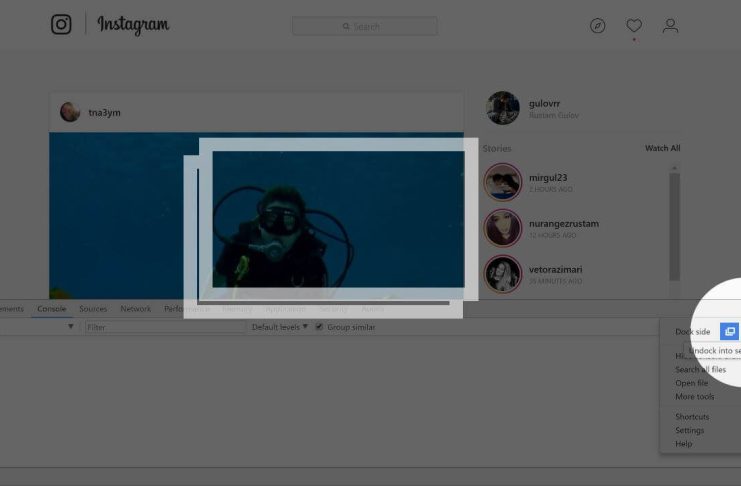This screenshot has width=741, height=486.
Task: Select Shortcuts menu item
Action: tap(692, 417)
